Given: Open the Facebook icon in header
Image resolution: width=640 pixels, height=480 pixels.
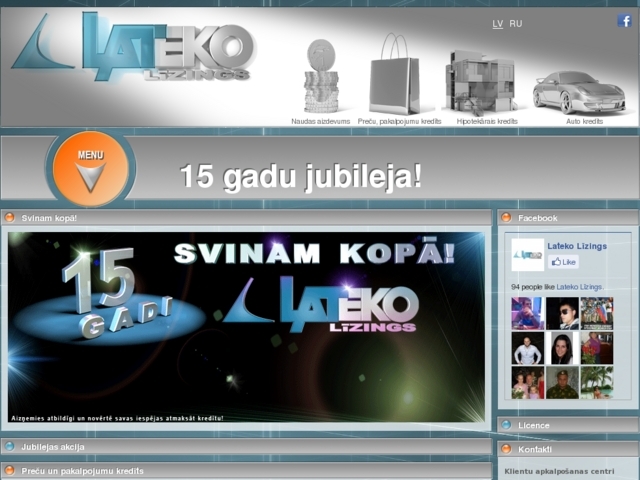Looking at the screenshot, I should click(x=624, y=20).
